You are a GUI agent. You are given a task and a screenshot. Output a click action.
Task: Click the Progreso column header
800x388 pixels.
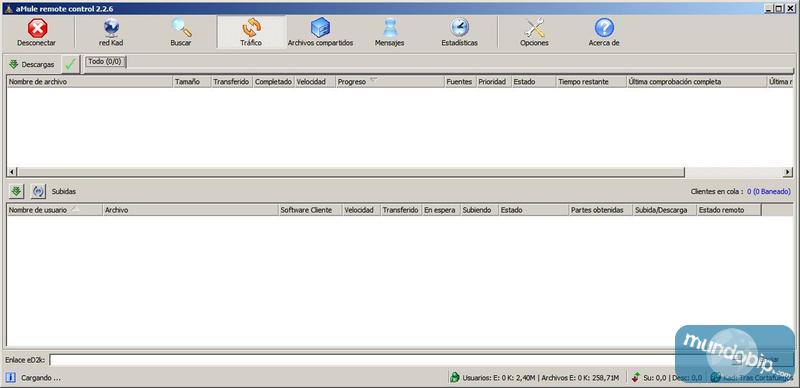point(390,82)
